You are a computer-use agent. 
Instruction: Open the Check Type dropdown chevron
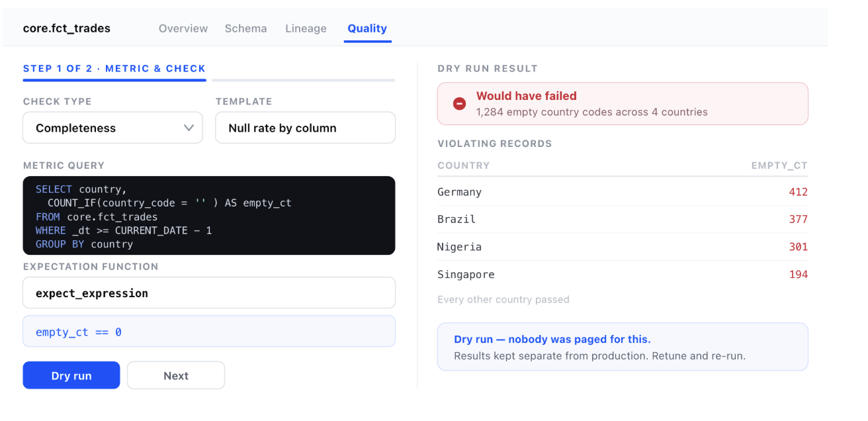point(189,128)
